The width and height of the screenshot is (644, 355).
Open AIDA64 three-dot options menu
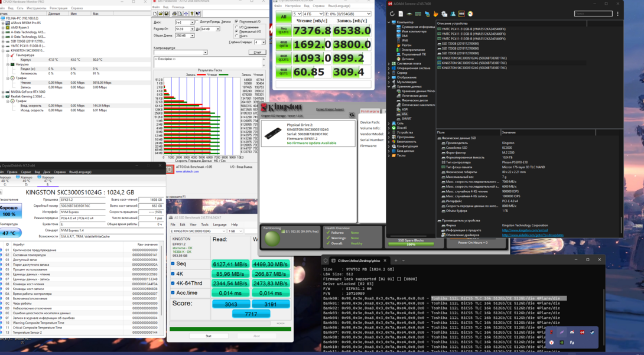click(618, 14)
